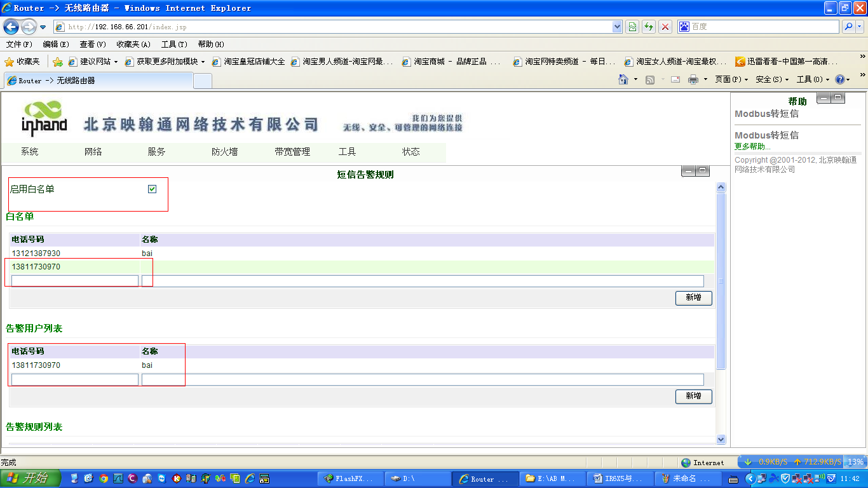Click the 更多帮助 link in help panel
This screenshot has width=868, height=488.
752,147
